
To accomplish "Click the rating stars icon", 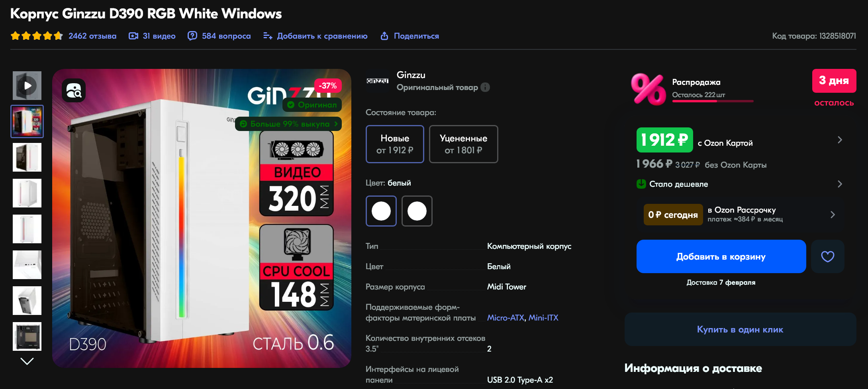I will pos(37,36).
